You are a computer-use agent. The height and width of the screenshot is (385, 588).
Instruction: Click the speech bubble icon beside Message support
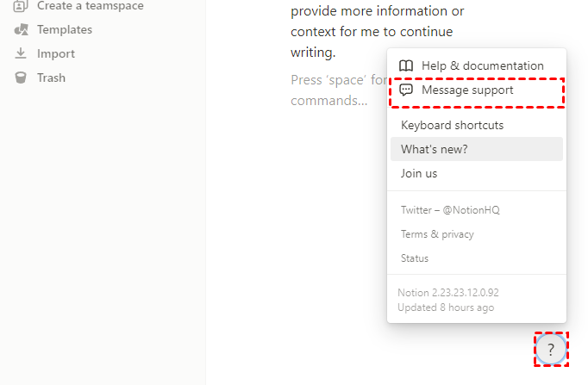[x=406, y=90]
